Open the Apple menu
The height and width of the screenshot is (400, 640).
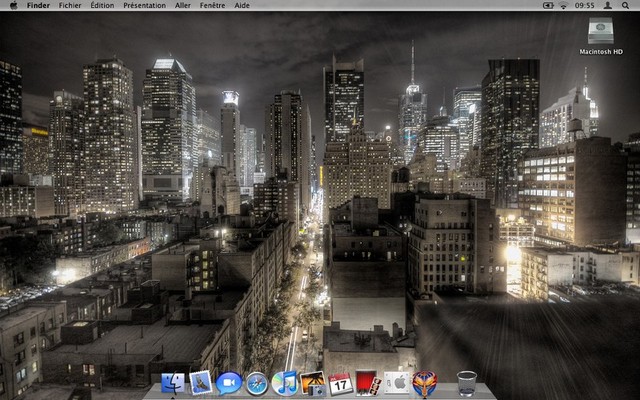[13, 5]
